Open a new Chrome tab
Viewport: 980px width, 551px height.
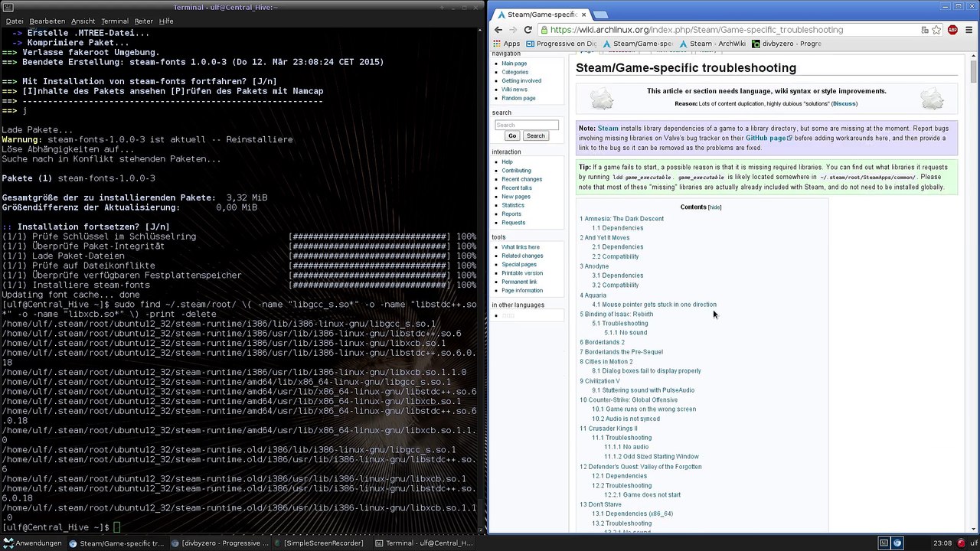click(601, 15)
